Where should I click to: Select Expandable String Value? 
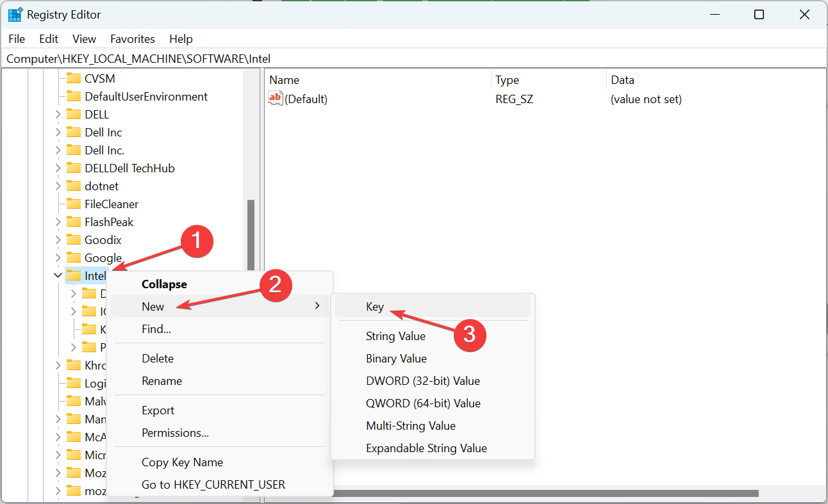coord(433,448)
